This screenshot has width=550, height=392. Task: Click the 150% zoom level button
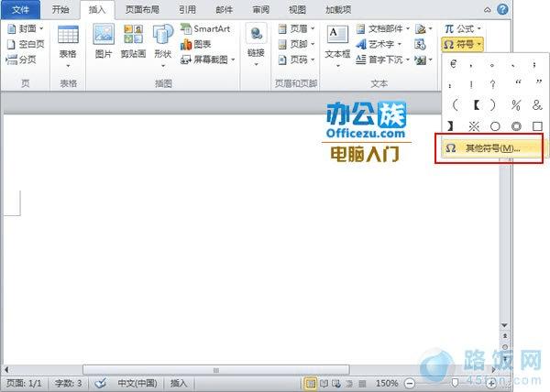[387, 383]
